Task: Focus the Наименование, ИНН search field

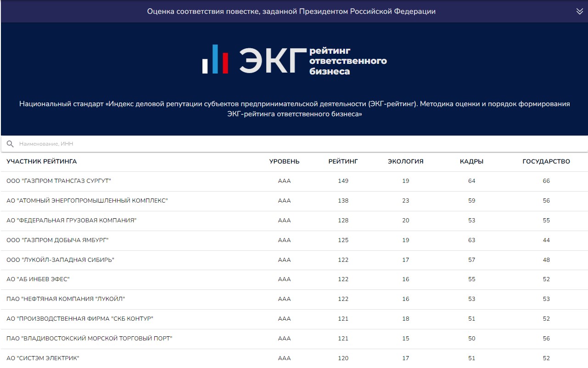Action: [x=294, y=144]
